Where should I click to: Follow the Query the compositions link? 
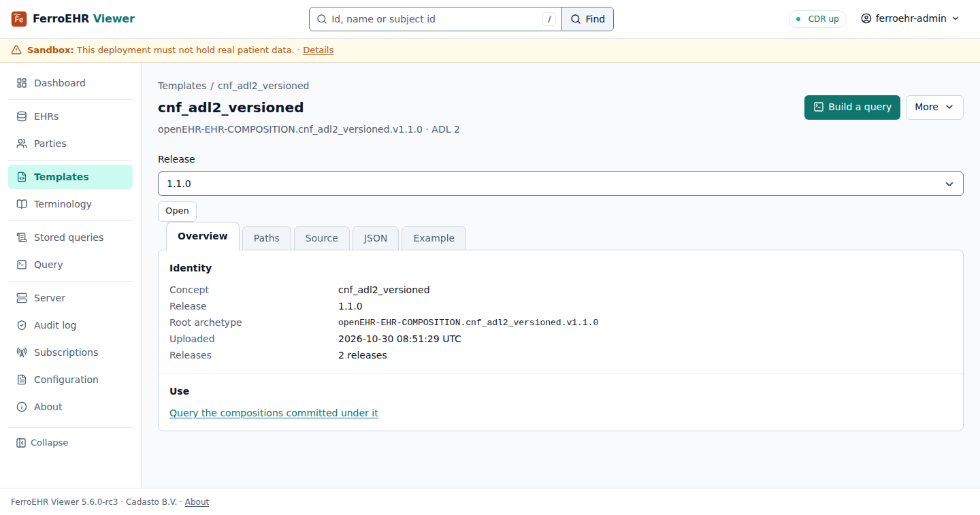274,413
